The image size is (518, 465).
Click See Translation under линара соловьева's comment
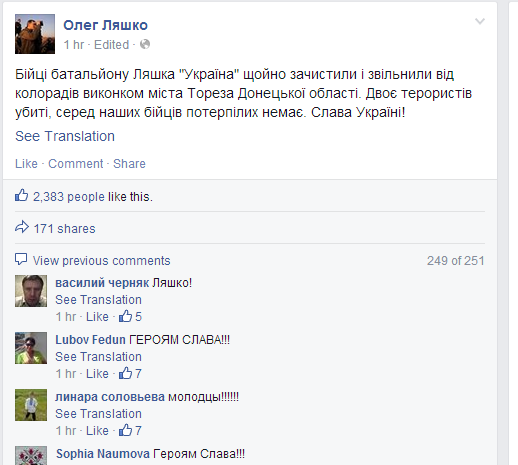[98, 414]
